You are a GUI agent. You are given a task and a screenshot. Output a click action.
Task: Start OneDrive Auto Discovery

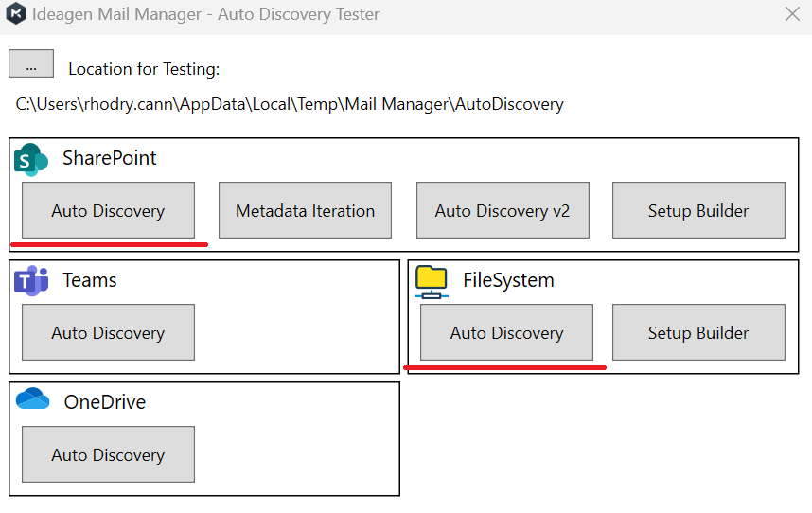(x=108, y=454)
